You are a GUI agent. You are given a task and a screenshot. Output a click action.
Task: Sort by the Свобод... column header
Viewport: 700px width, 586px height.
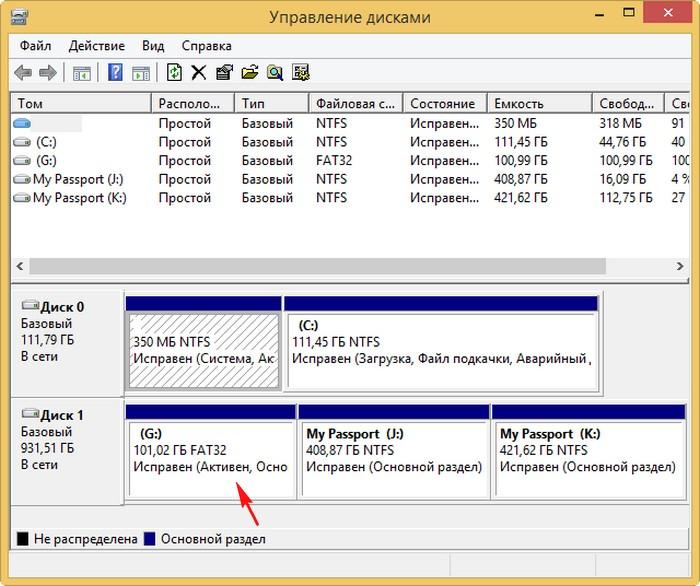(x=629, y=104)
